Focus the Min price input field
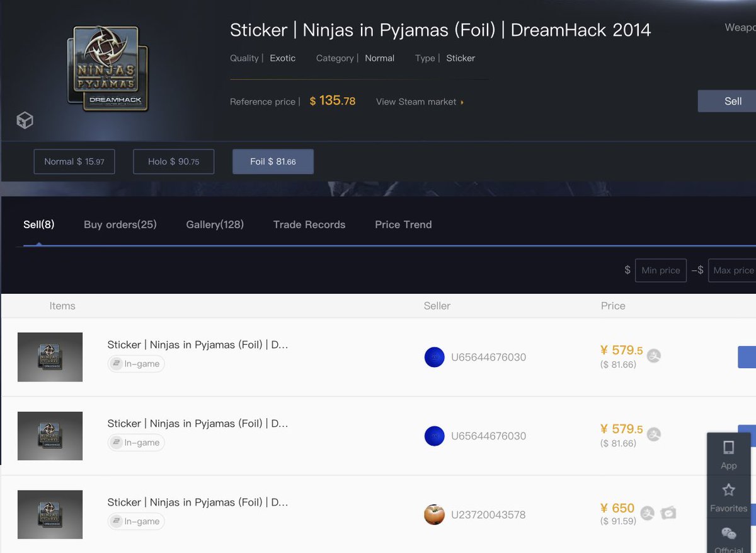The width and height of the screenshot is (756, 553). click(661, 270)
